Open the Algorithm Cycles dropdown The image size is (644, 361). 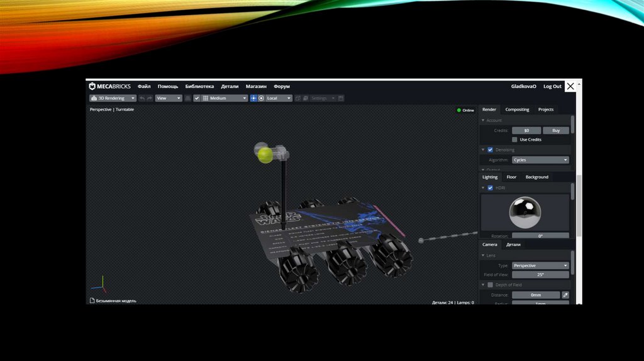[540, 160]
